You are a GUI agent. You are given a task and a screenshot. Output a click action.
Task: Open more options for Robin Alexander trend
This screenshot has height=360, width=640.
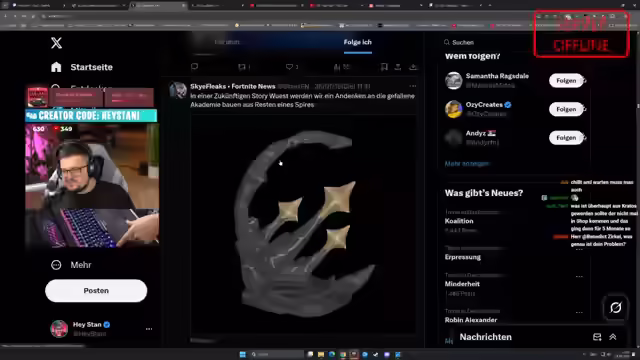(x=579, y=312)
